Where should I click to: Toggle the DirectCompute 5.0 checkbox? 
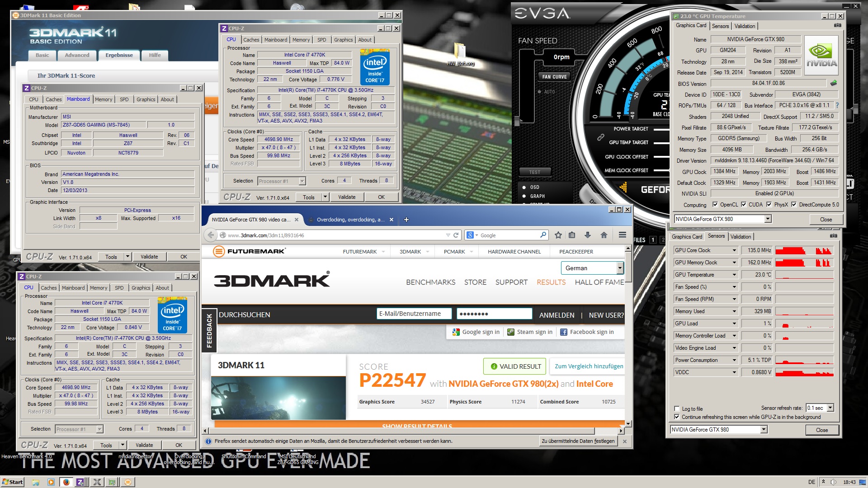[794, 205]
